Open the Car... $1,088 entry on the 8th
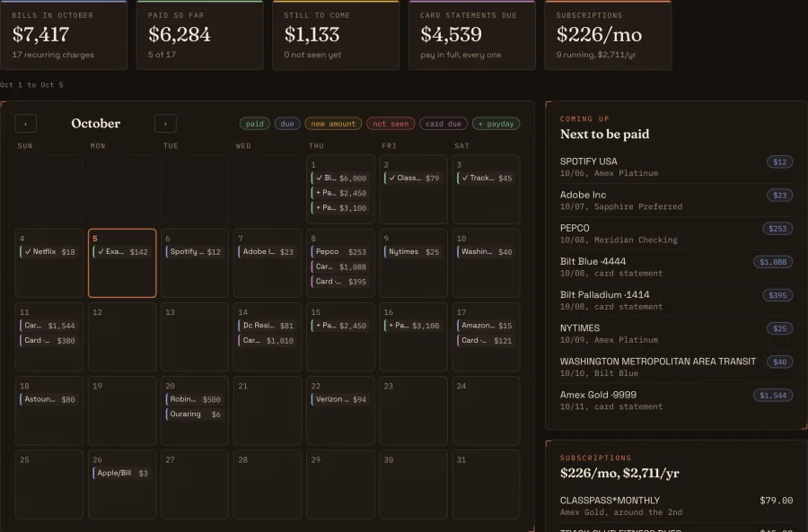This screenshot has width=808, height=532. click(x=340, y=266)
